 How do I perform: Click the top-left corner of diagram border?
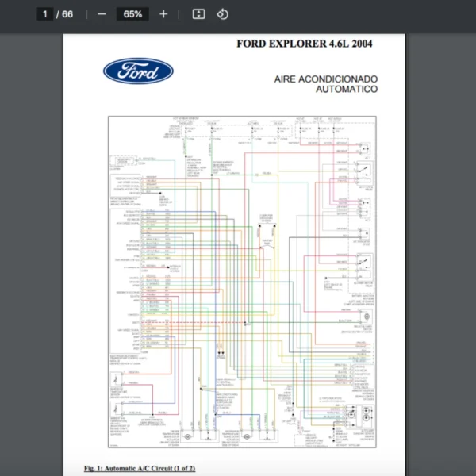tap(109, 117)
